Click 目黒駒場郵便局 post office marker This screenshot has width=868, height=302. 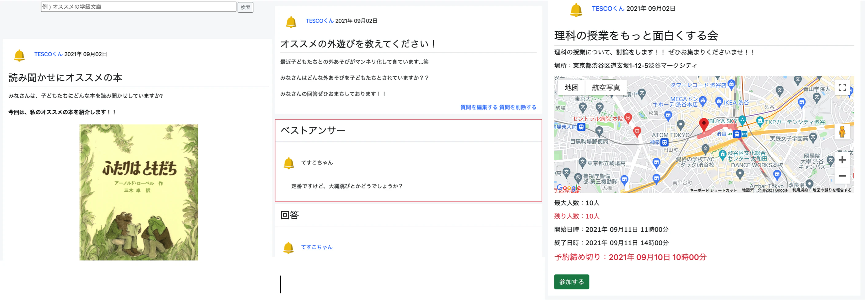599,131
